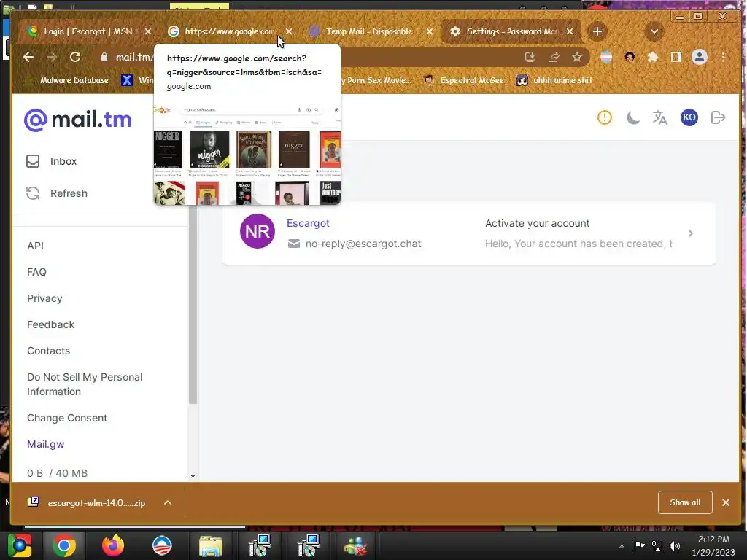This screenshot has width=747, height=560.
Task: Close the Login | Escargot tab
Action: point(147,31)
